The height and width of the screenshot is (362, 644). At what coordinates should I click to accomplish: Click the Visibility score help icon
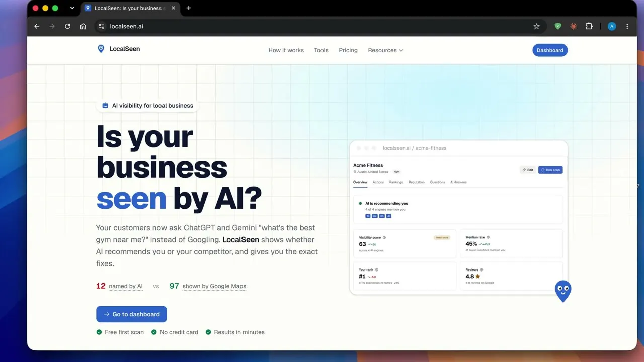coord(384,237)
